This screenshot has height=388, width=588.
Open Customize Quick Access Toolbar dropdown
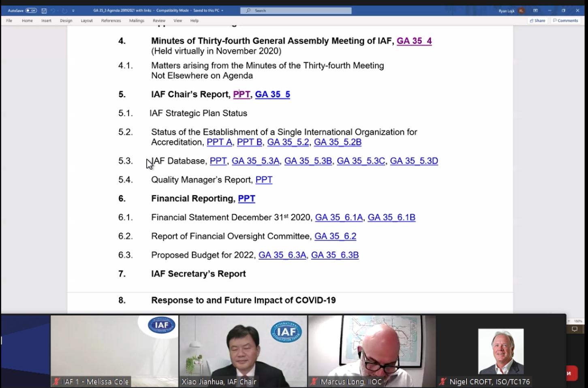click(73, 11)
